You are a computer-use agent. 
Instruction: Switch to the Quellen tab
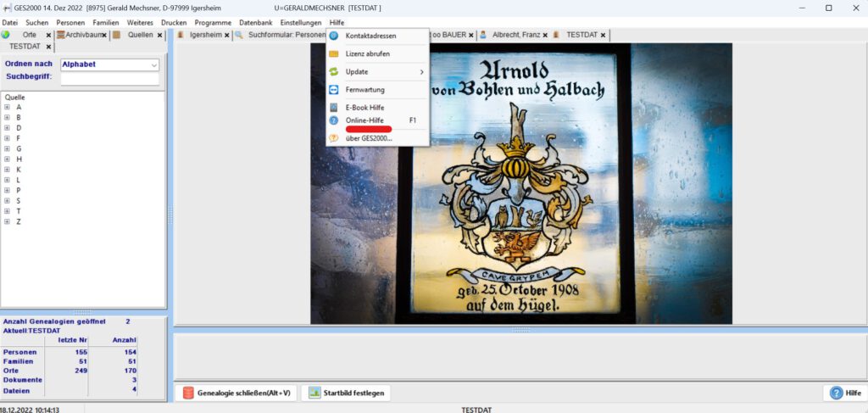point(140,34)
